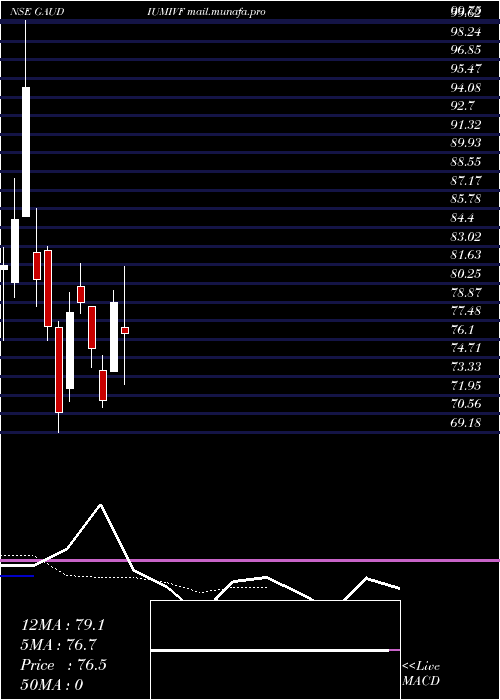Click the tallest white candlestick body
Image resolution: width=500 pixels, height=700 pixels.
(x=26, y=152)
